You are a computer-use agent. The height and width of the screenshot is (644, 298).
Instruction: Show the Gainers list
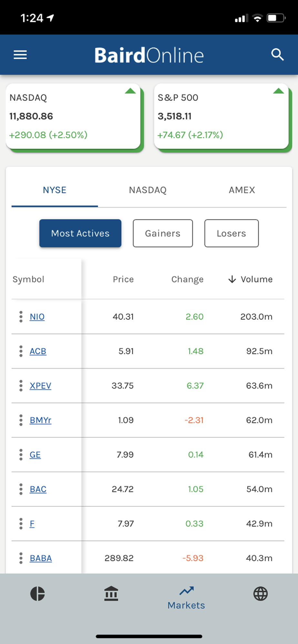(163, 233)
